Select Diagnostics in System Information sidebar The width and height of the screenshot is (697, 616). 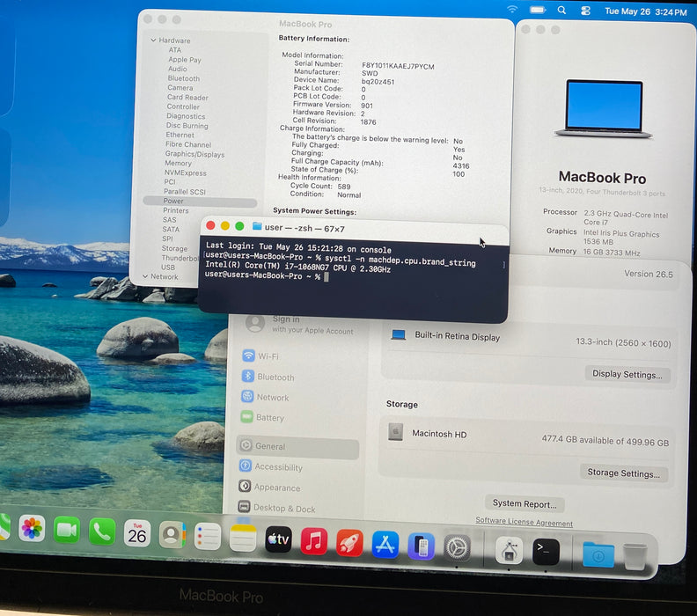pyautogui.click(x=186, y=116)
